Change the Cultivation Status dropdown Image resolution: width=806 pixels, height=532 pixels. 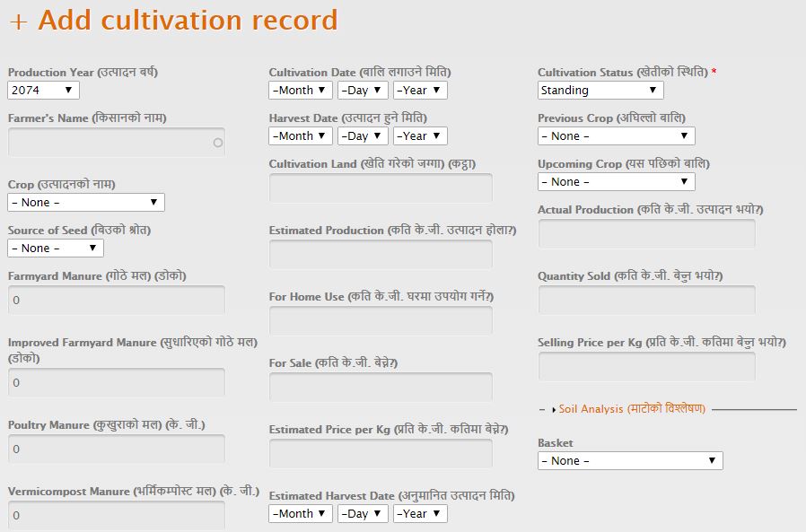[x=600, y=90]
